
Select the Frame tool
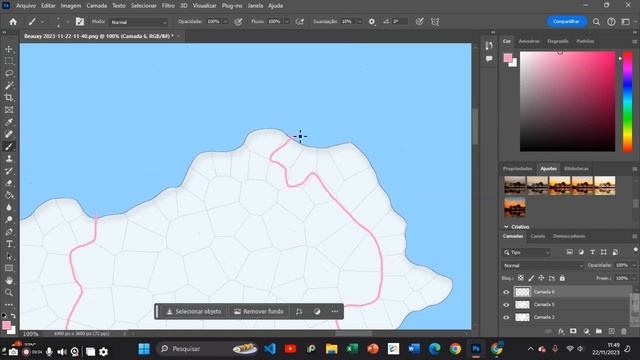[x=9, y=110]
